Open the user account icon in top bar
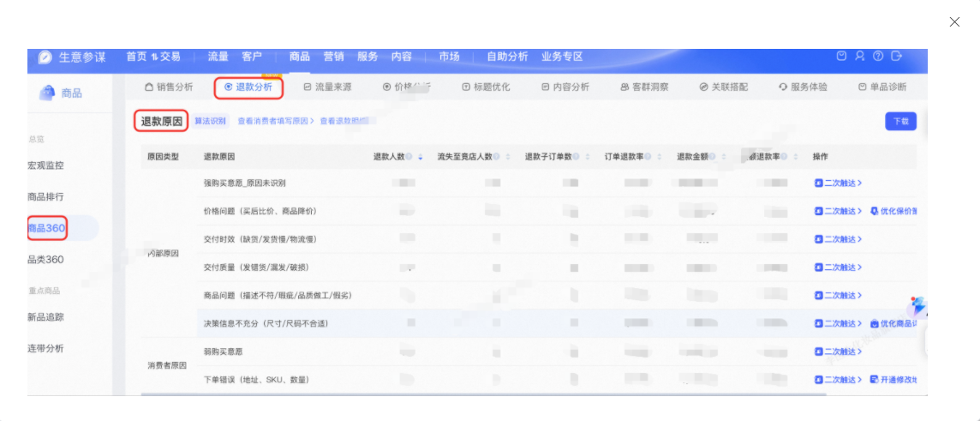The height and width of the screenshot is (421, 980). [x=859, y=57]
